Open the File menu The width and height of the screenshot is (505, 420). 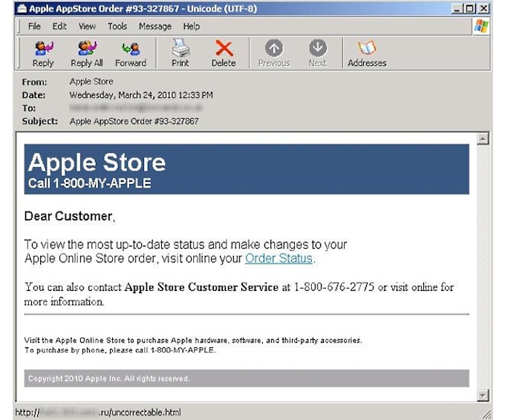click(x=34, y=26)
